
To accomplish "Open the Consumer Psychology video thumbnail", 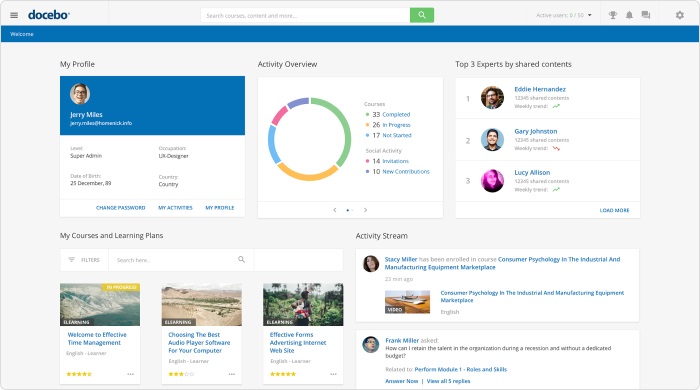I will [x=407, y=302].
